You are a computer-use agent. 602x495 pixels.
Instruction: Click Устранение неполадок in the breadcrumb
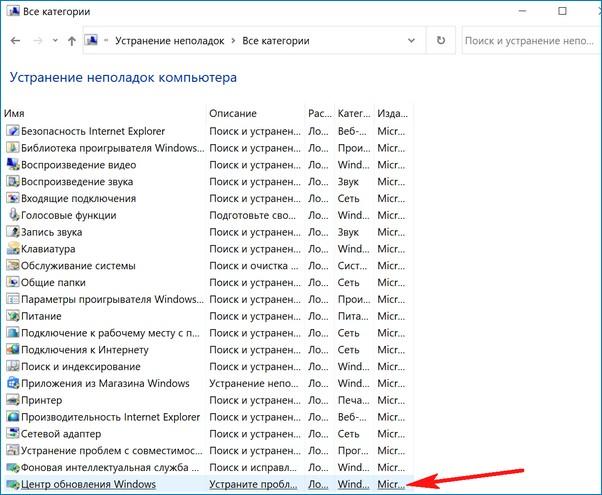tap(170, 41)
